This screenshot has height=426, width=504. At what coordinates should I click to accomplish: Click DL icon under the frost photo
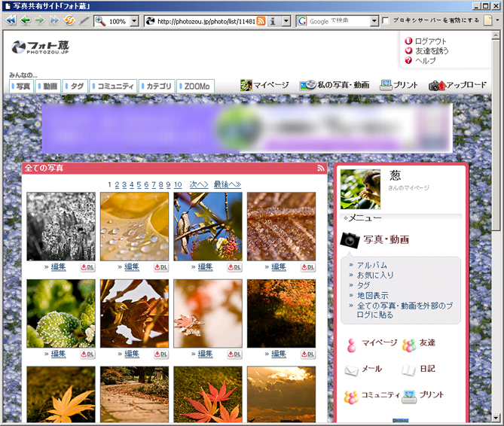point(87,267)
